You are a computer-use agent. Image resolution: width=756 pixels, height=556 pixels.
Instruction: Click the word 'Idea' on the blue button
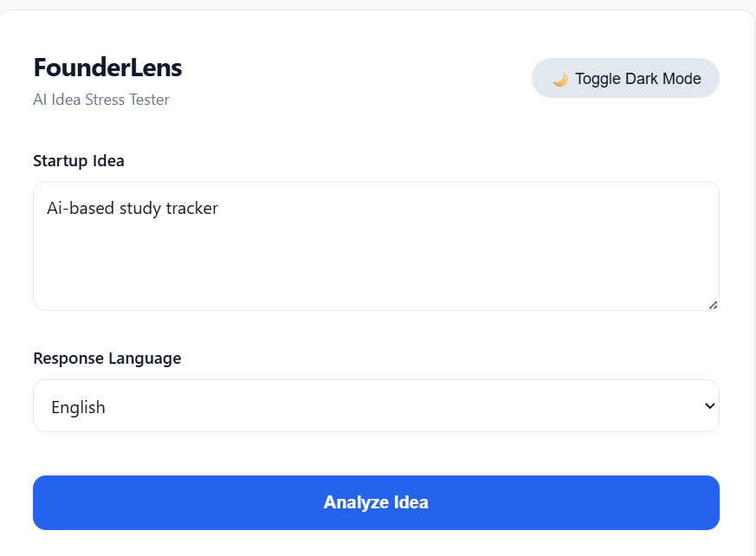pyautogui.click(x=410, y=502)
